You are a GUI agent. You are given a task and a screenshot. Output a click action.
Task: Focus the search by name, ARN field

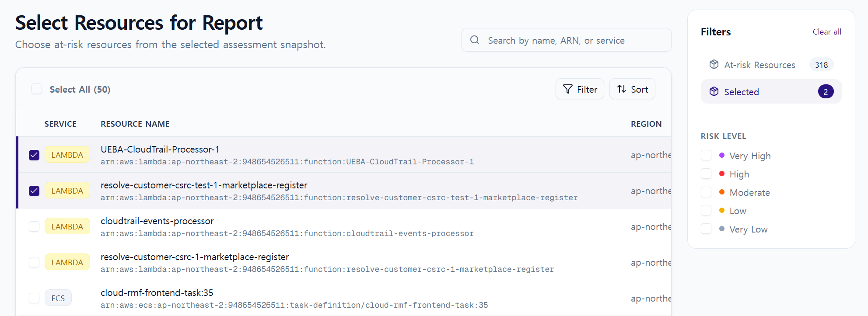(x=566, y=40)
